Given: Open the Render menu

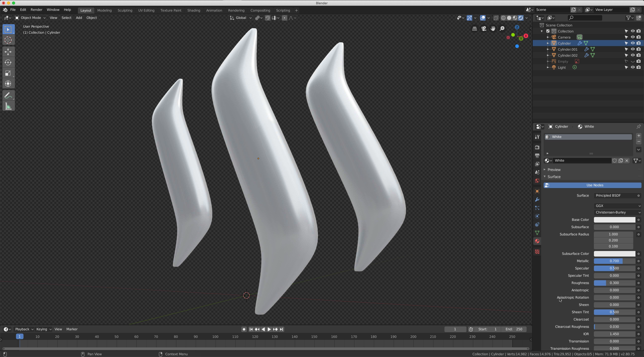Looking at the screenshot, I should tap(36, 10).
